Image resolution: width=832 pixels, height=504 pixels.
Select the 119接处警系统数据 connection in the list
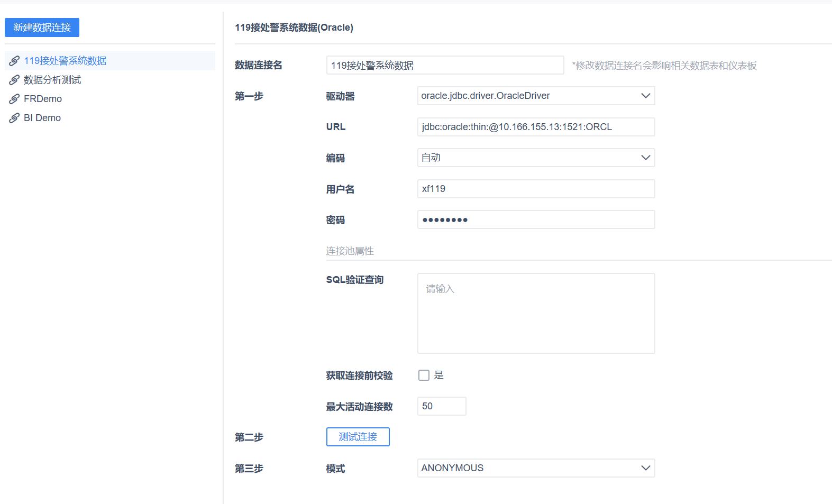(110, 61)
